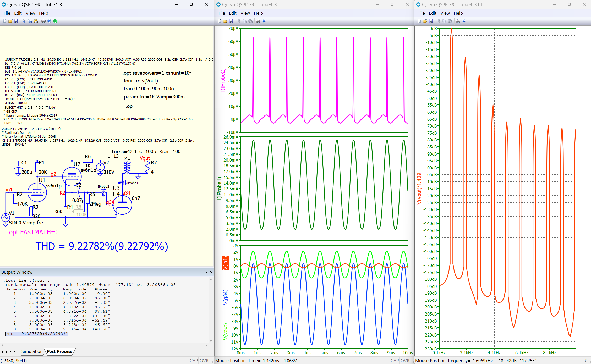Click Help question icon in FFT window
Viewport: 591px width, 364px height.
coord(464,21)
